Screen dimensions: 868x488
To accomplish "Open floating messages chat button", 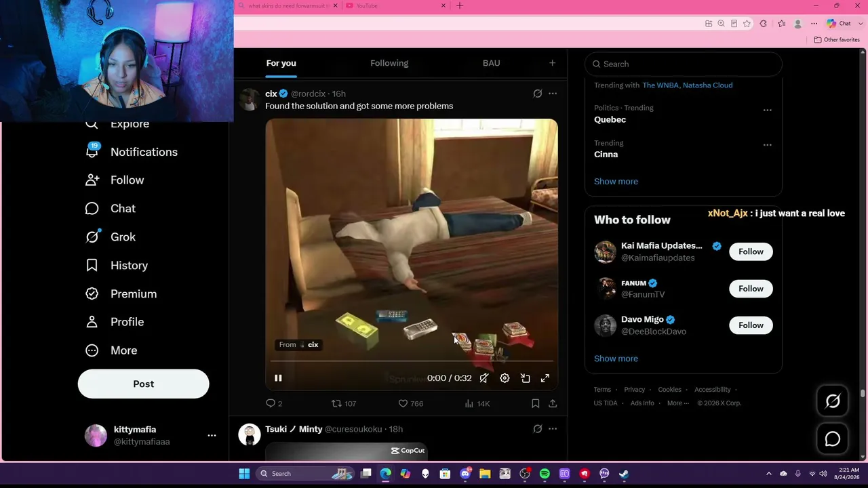I will coord(833,439).
